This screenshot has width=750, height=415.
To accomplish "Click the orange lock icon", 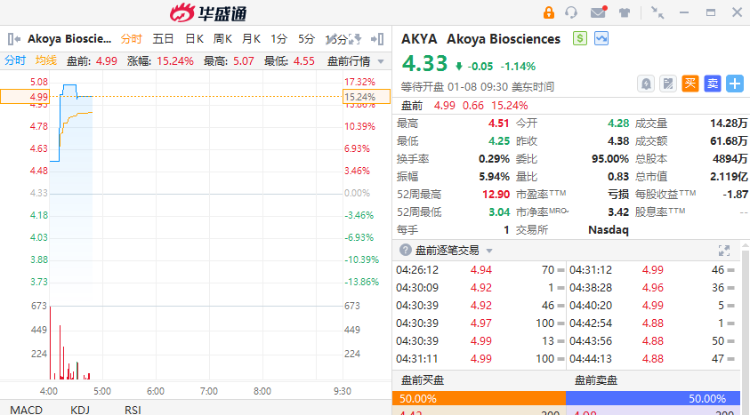I will 548,13.
